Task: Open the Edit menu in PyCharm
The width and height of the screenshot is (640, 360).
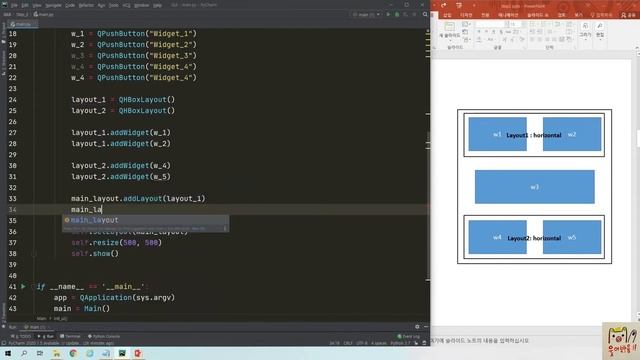Action: tap(25, 5)
